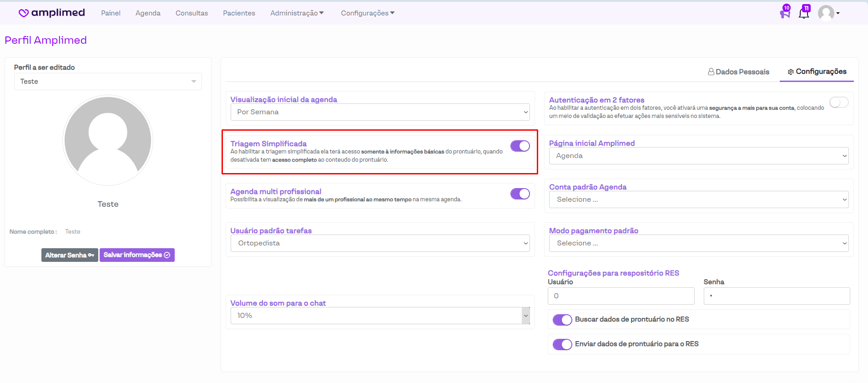This screenshot has width=868, height=383.
Task: Open the Administração menu
Action: (x=297, y=13)
